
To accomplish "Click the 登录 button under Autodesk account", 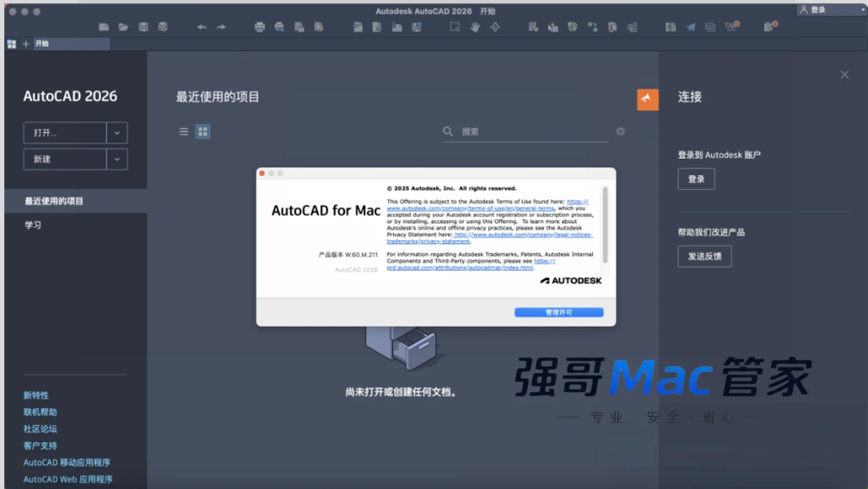I will click(x=696, y=179).
